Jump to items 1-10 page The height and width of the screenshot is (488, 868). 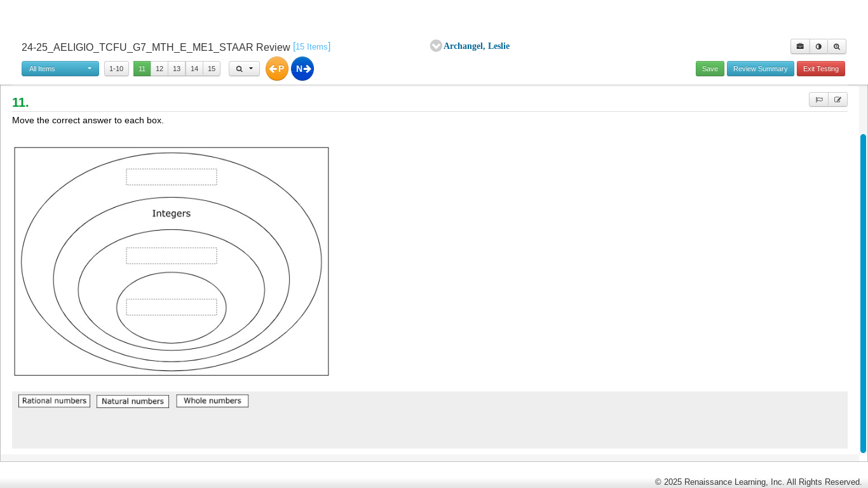(116, 69)
